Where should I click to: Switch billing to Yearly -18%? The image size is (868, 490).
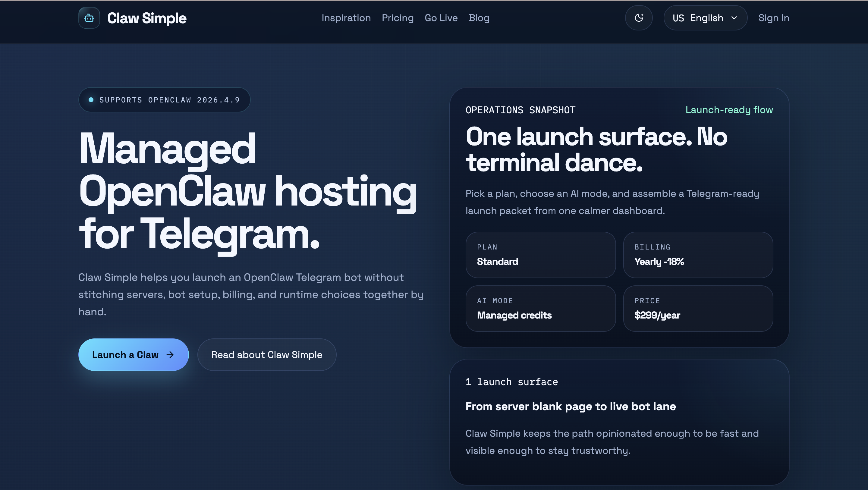point(698,255)
